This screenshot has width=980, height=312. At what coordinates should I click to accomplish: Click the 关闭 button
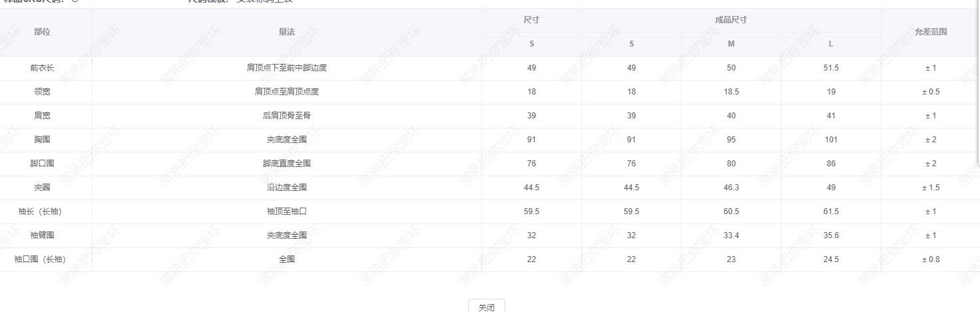tap(486, 307)
